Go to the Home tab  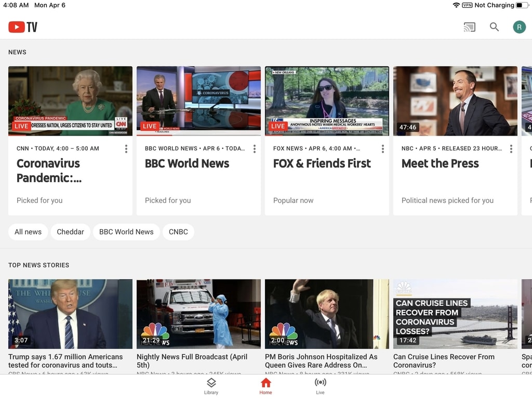click(x=265, y=385)
